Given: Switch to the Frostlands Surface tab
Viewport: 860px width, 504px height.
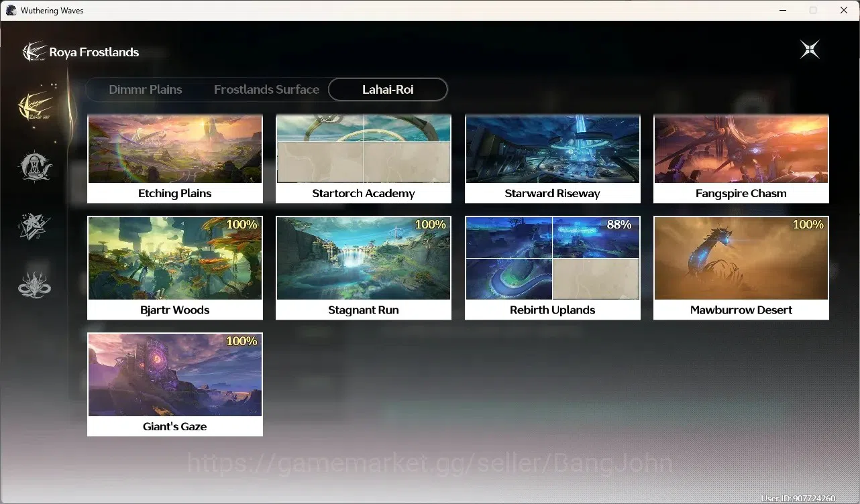Looking at the screenshot, I should coord(266,89).
